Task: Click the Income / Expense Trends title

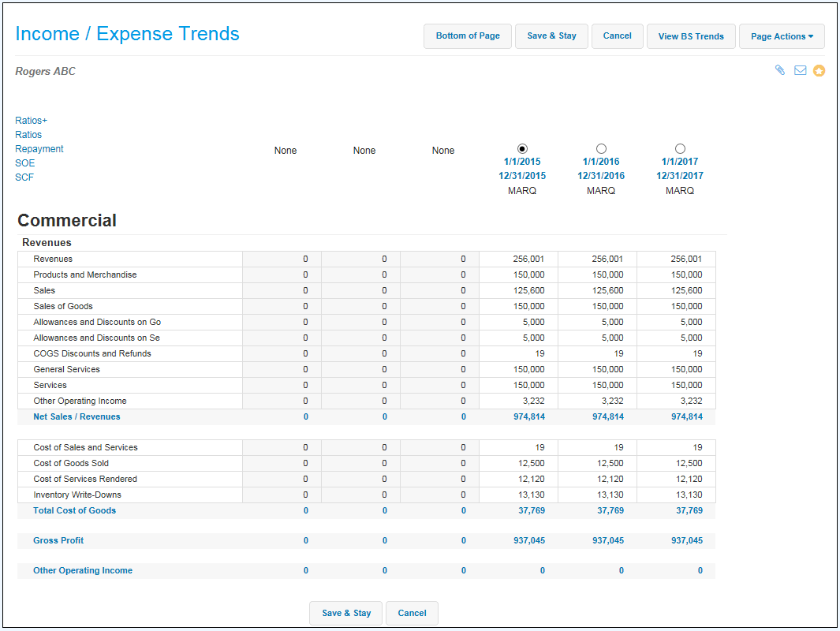Action: (128, 34)
